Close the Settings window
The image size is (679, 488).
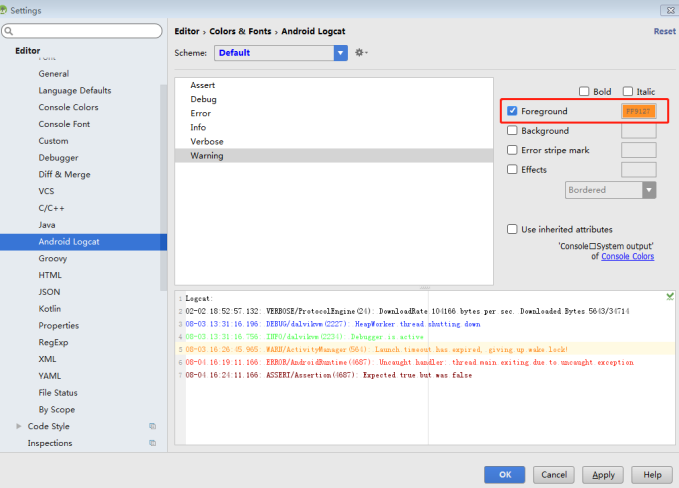click(669, 10)
